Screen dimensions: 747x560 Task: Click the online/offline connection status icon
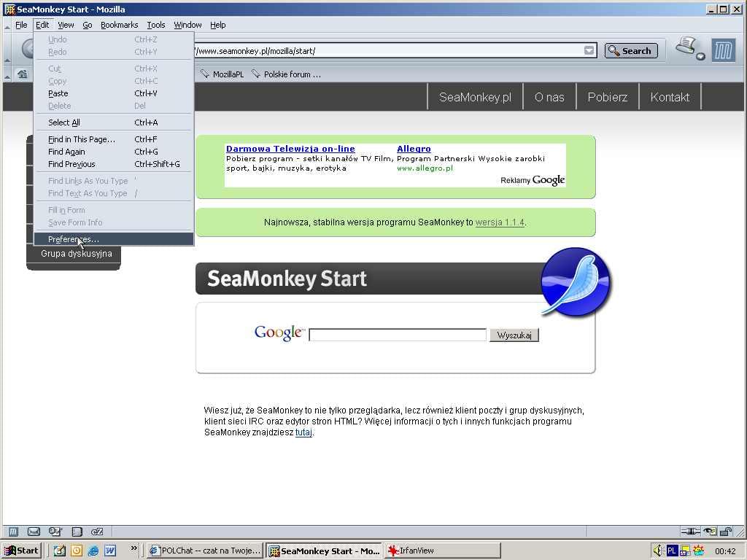pyautogui.click(x=690, y=532)
